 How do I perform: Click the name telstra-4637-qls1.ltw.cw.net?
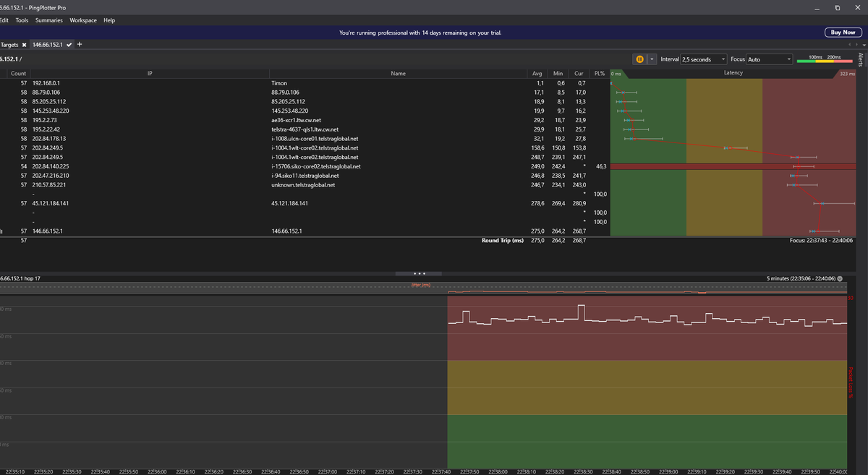tap(304, 129)
